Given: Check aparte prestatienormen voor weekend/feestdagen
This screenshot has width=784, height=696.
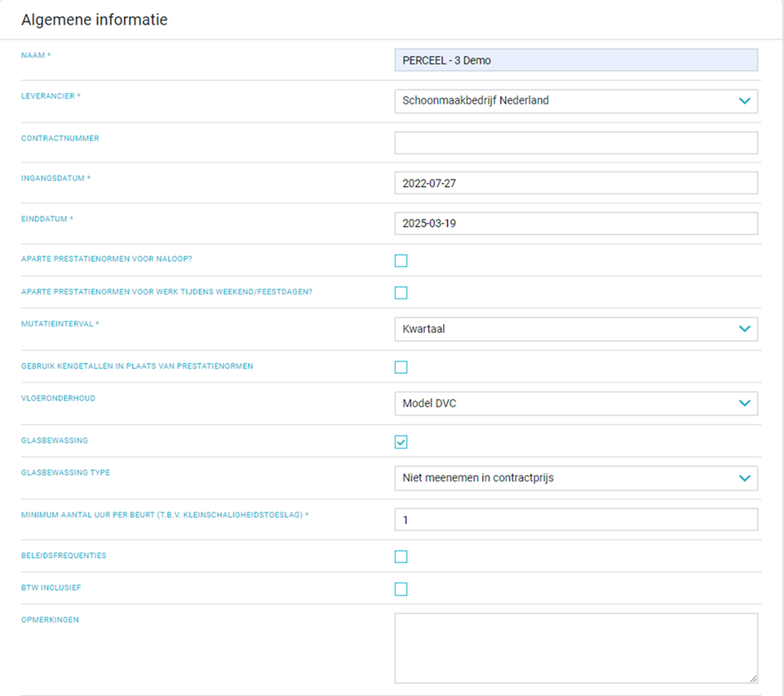Looking at the screenshot, I should [401, 293].
